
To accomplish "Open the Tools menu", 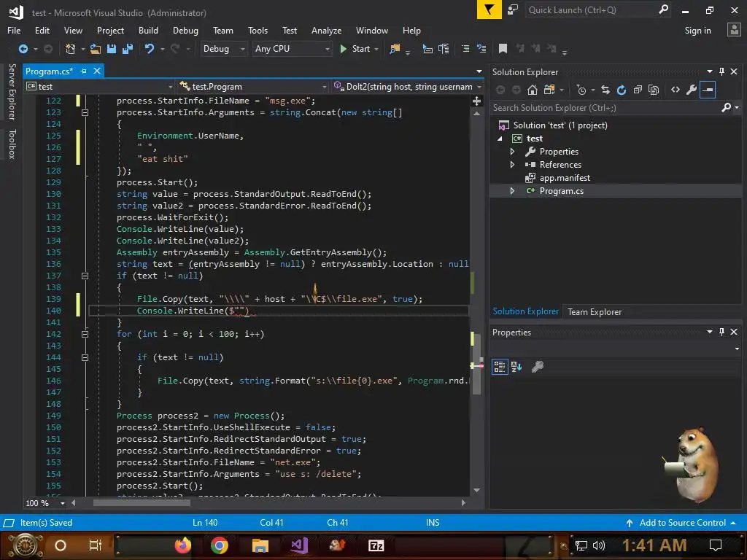I will [x=258, y=31].
